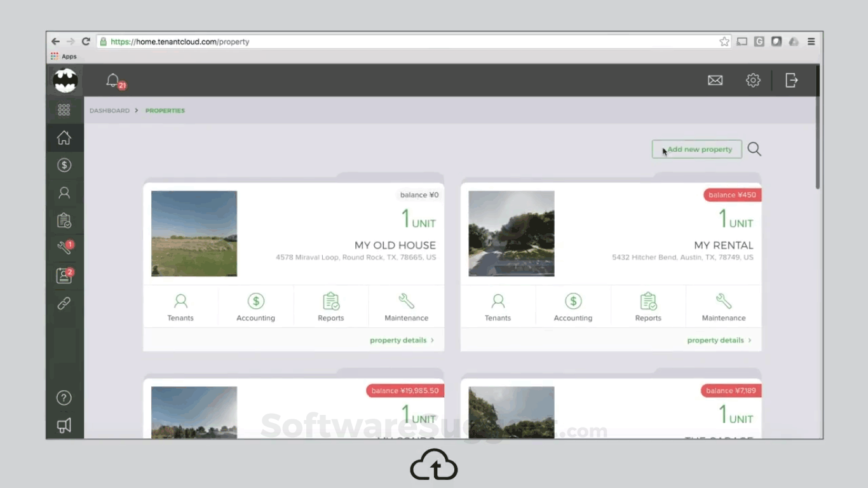This screenshot has height=488, width=868.
Task: Go to Dashboard breadcrumb
Action: coord(109,111)
